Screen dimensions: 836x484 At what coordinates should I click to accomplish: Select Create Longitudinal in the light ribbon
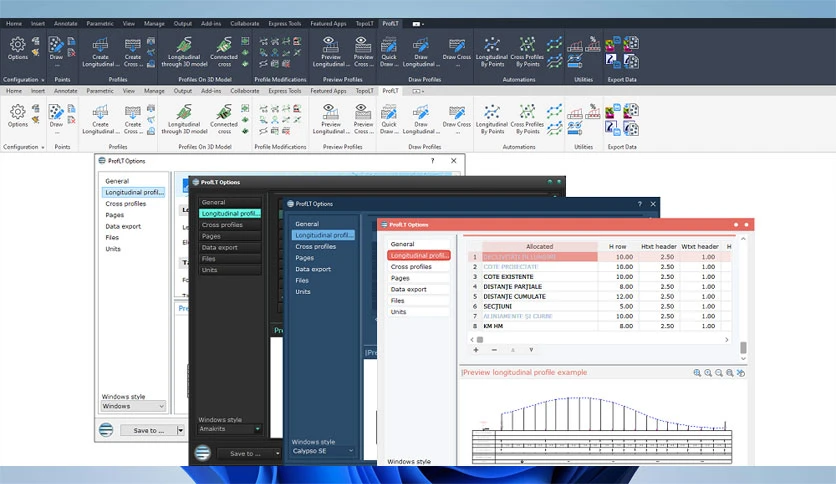(x=100, y=119)
